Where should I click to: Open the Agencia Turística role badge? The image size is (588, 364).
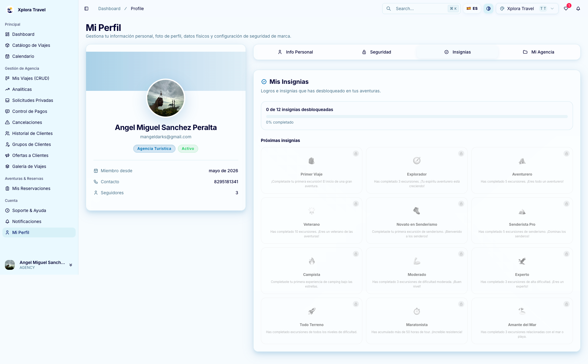(154, 149)
